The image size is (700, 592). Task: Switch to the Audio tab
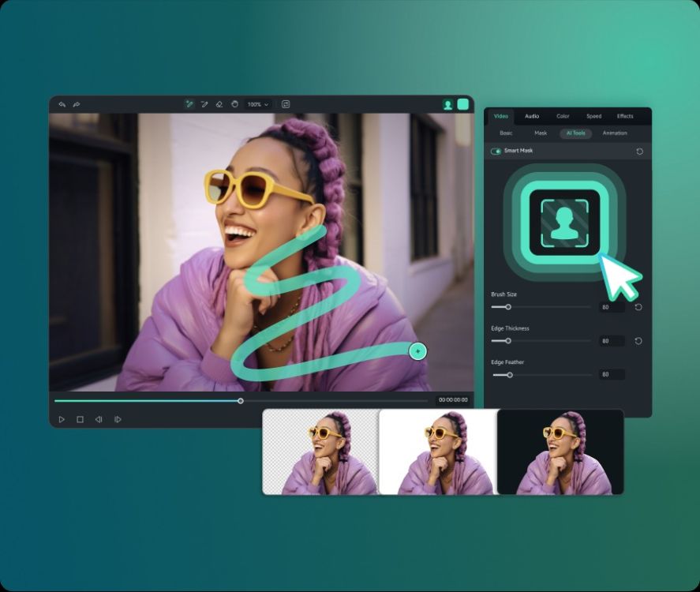pyautogui.click(x=532, y=115)
